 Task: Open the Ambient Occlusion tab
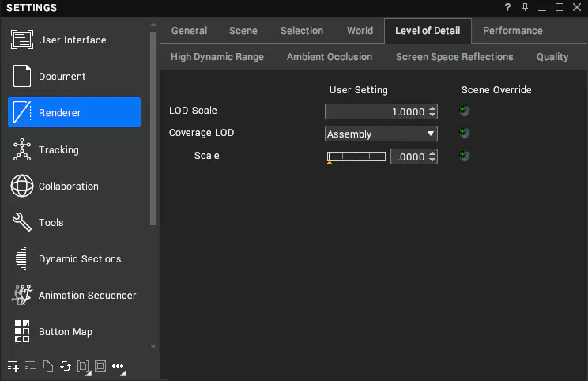coord(330,57)
